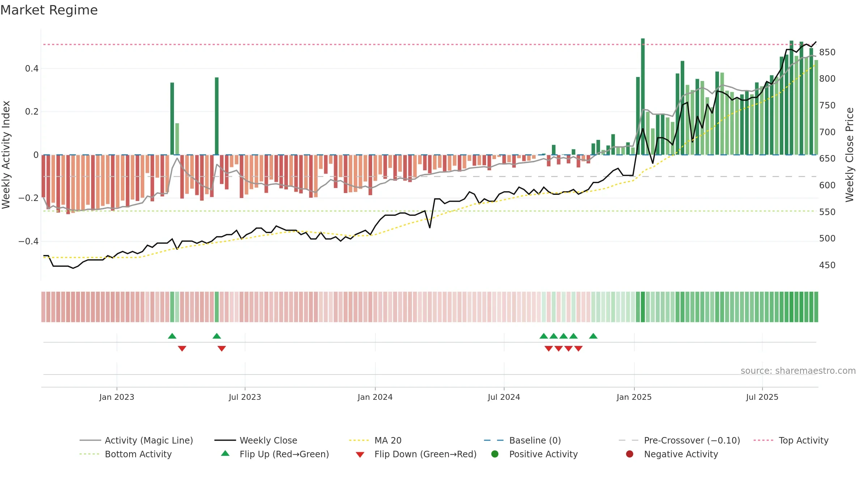Screen dimensions: 868x488
Task: Click the 450 right axis tick label
Action: coord(827,265)
